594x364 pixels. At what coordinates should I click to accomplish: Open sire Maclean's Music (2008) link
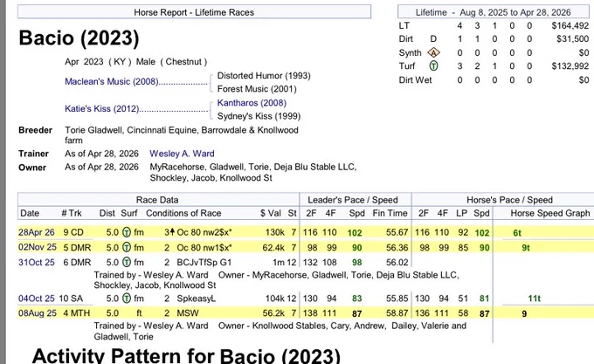[112, 81]
